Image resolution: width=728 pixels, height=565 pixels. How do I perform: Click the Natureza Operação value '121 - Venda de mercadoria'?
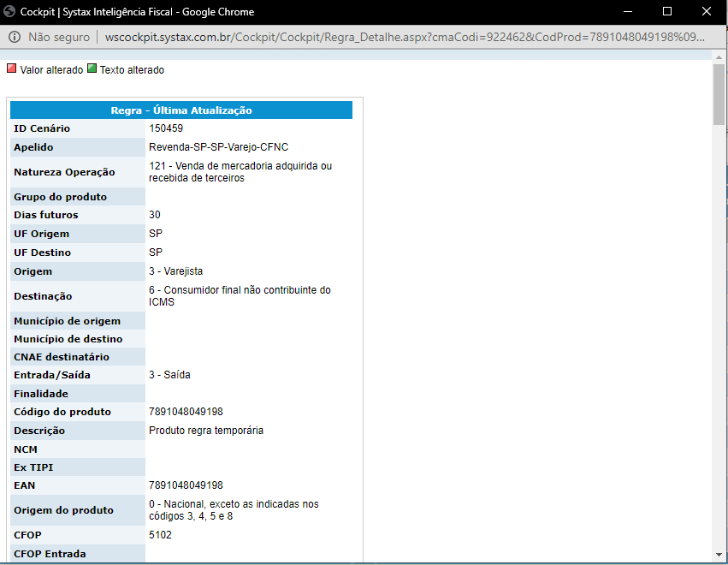(x=240, y=172)
